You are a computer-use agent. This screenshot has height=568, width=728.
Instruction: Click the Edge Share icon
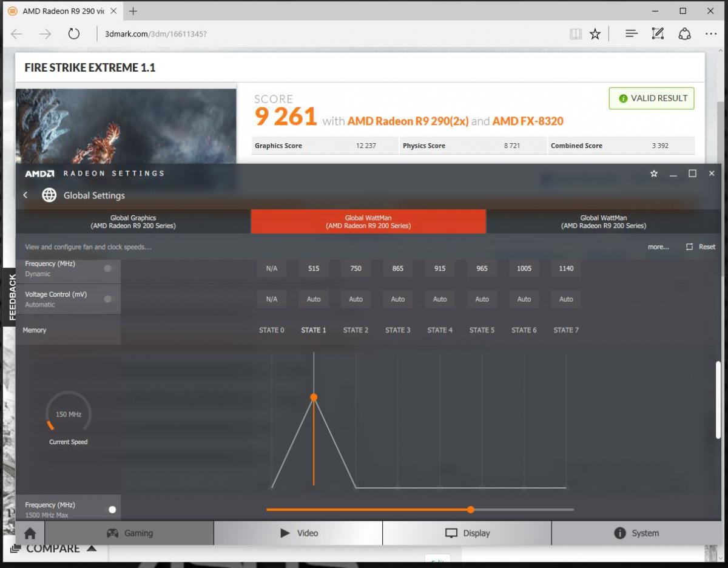pos(684,34)
